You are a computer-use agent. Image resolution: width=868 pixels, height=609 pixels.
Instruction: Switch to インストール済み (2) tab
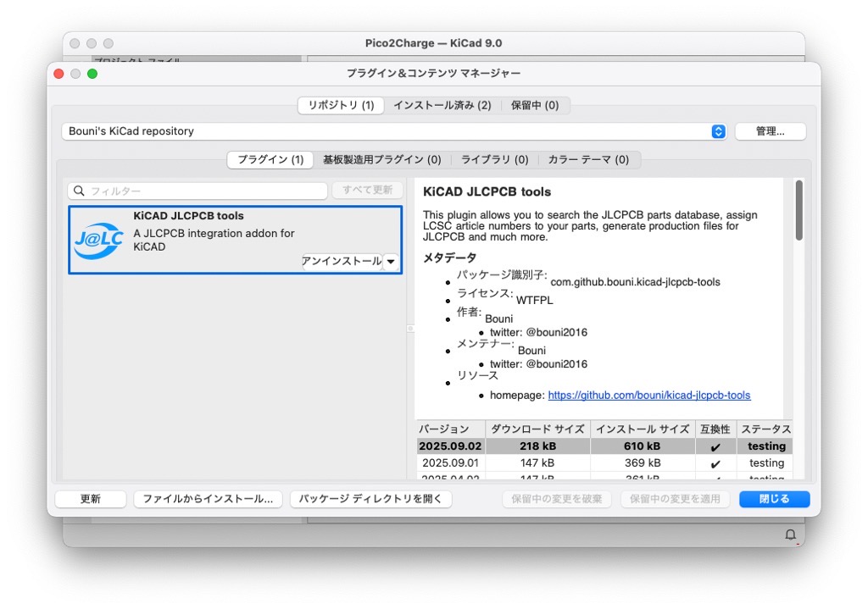[x=442, y=105]
